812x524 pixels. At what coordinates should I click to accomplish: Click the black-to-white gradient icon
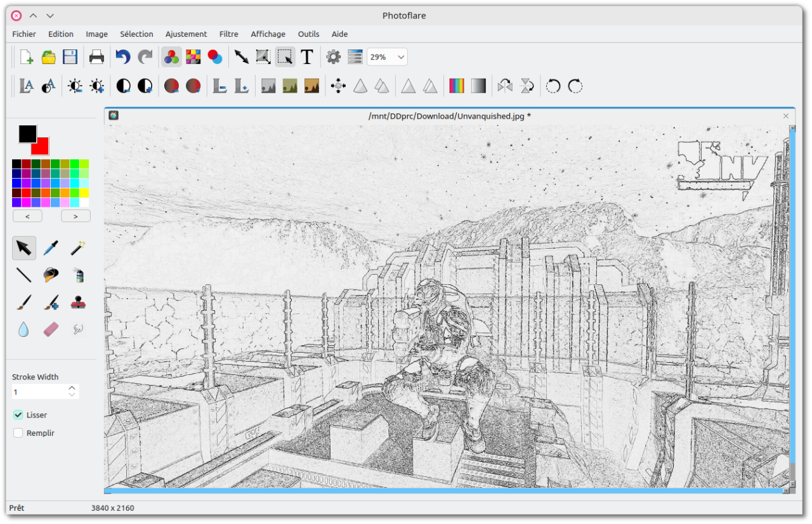click(478, 86)
